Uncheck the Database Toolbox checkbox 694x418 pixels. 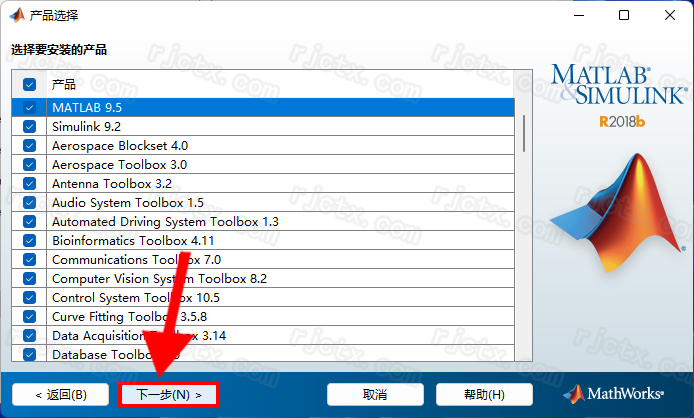(x=30, y=355)
